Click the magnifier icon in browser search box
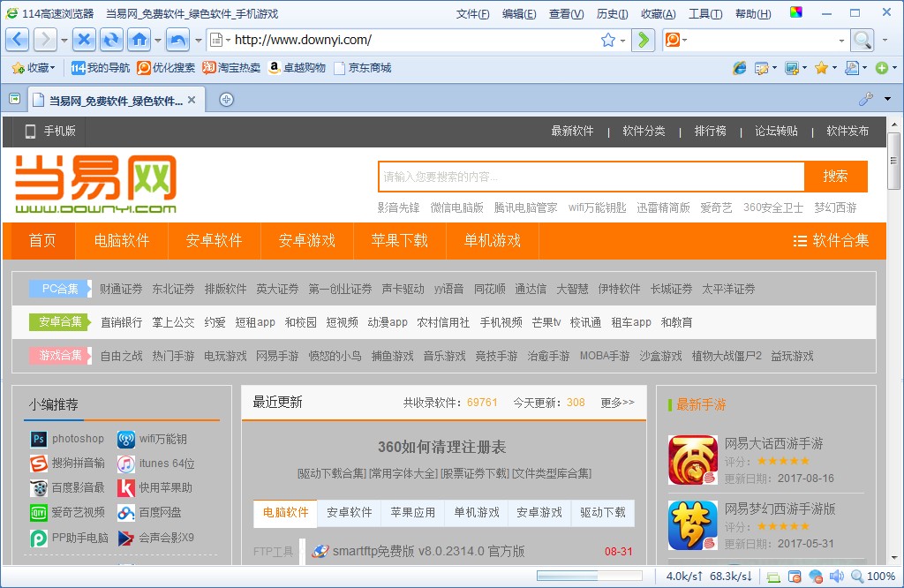904x588 pixels. click(861, 40)
